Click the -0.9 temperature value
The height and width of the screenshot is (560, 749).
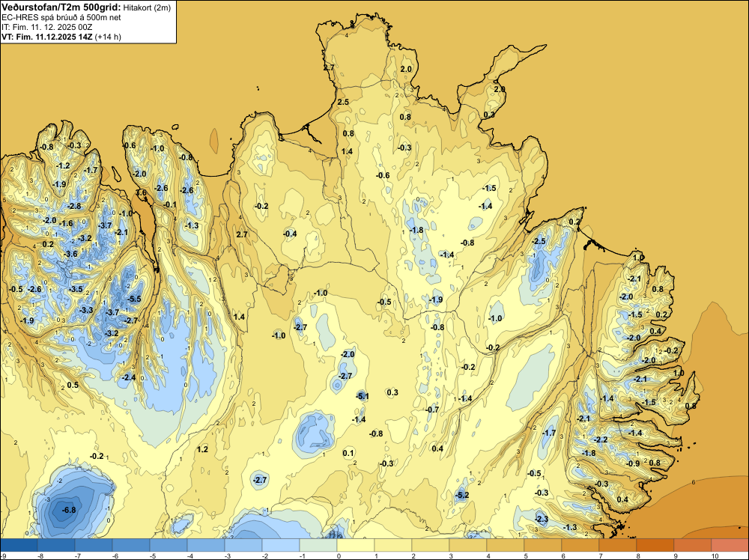coord(633,463)
